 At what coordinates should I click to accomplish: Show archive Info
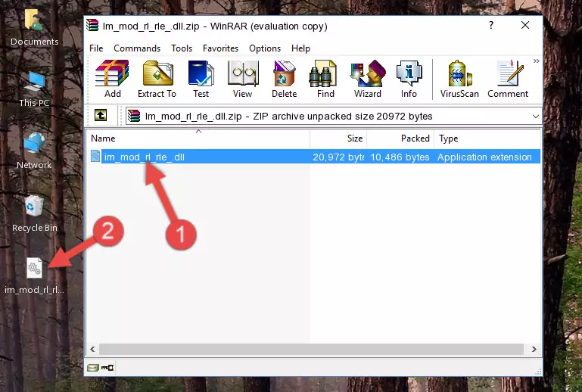pos(409,79)
